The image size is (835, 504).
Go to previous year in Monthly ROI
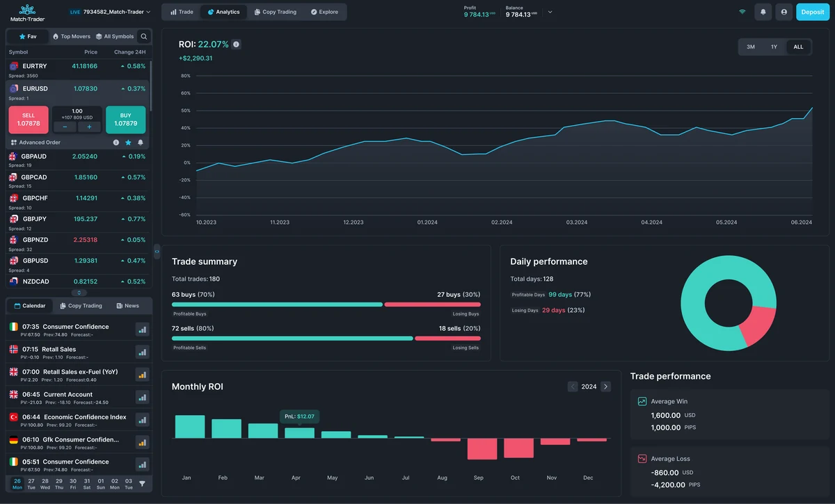pyautogui.click(x=573, y=387)
